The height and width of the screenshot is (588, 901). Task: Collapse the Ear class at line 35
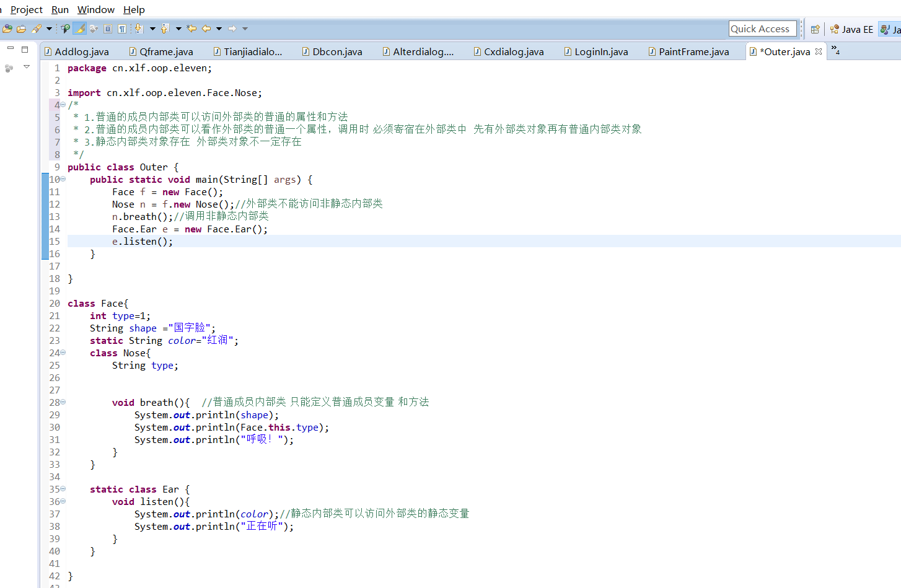coord(63,489)
